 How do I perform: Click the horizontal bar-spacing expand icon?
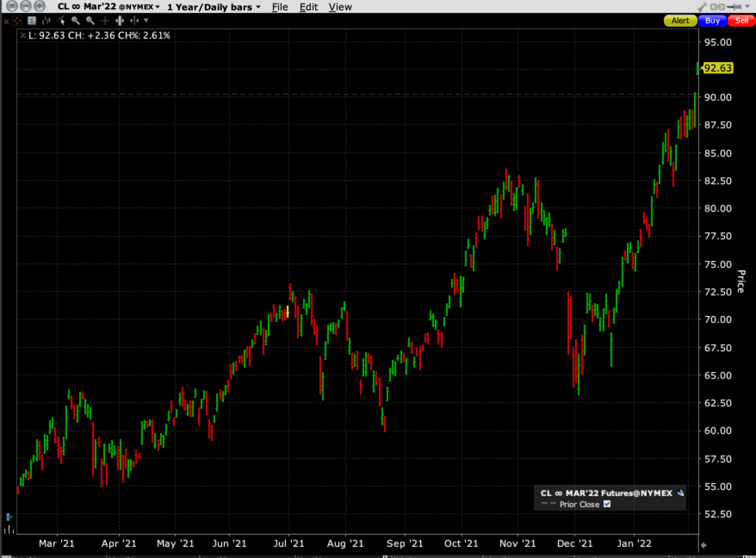(x=120, y=21)
